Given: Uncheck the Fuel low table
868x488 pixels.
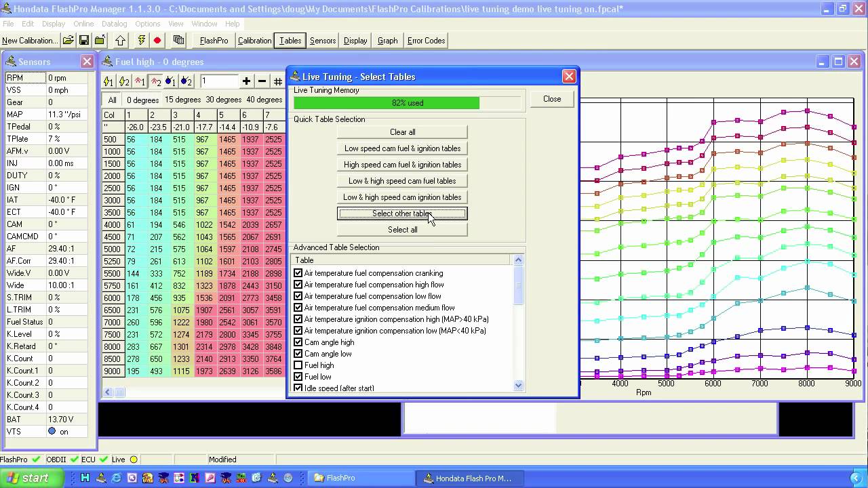Looking at the screenshot, I should (298, 377).
